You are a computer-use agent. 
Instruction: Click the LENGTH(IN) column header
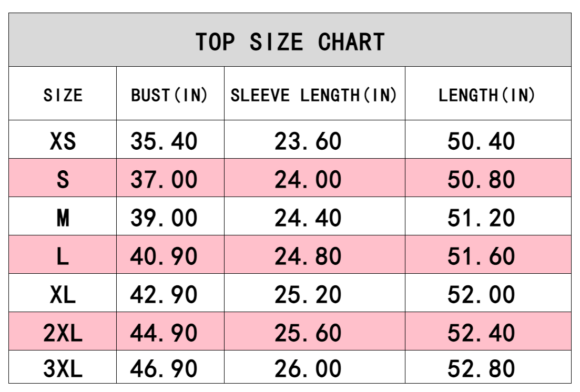tap(487, 95)
